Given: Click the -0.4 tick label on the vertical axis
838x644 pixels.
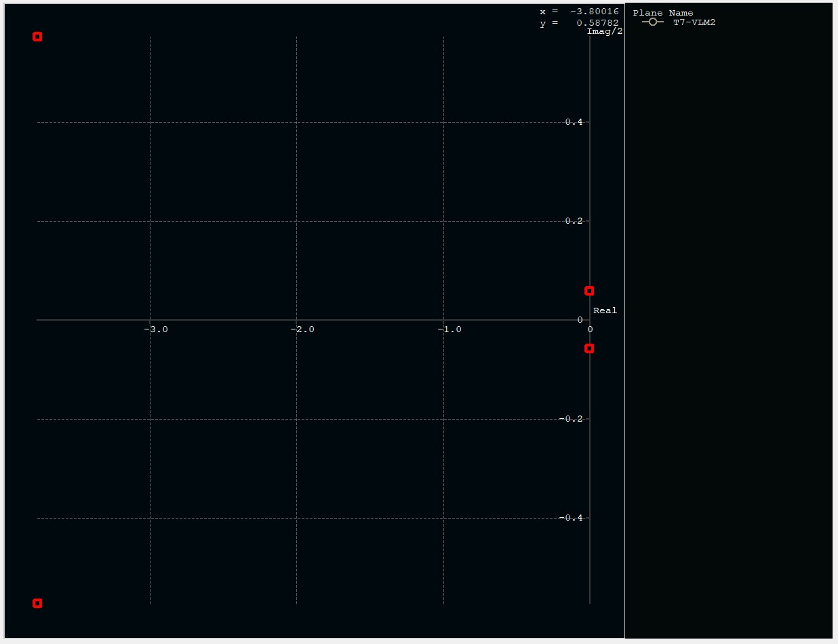Looking at the screenshot, I should (571, 518).
